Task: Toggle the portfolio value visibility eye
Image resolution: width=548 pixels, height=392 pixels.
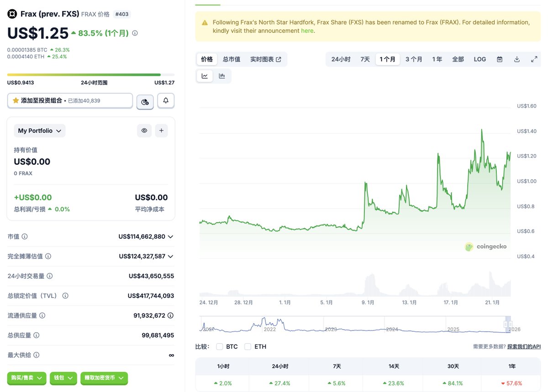Action: click(144, 131)
